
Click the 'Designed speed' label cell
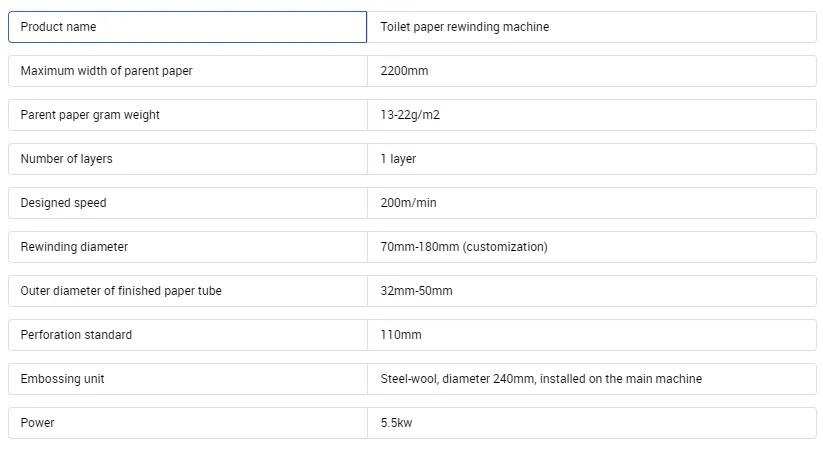187,203
